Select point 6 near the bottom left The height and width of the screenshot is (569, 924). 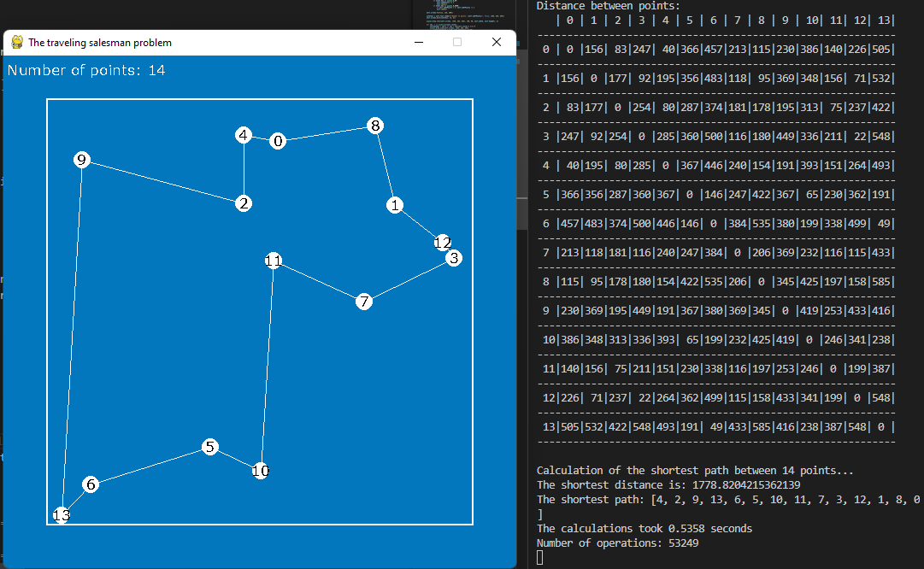point(91,484)
